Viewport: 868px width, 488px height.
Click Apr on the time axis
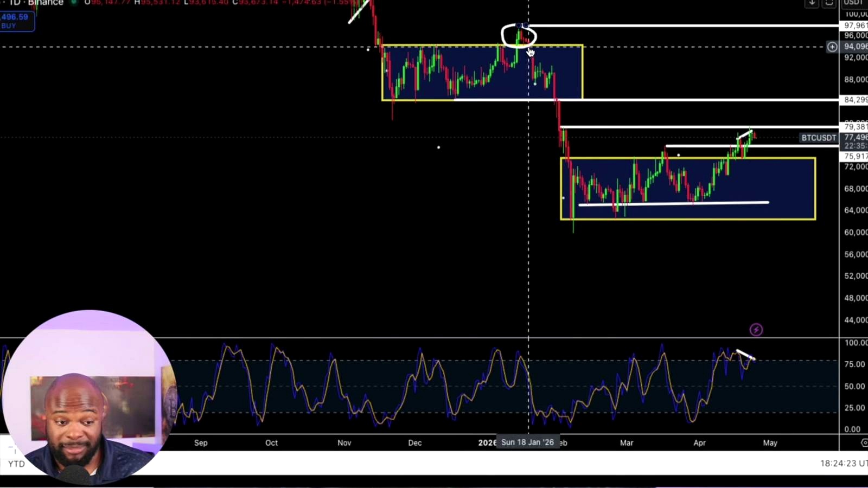coord(699,442)
